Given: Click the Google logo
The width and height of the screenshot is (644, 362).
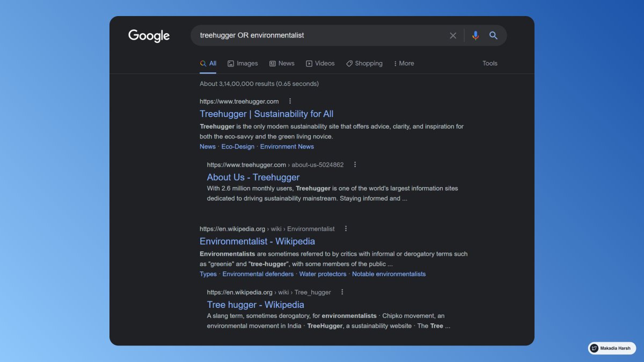Looking at the screenshot, I should pyautogui.click(x=149, y=35).
